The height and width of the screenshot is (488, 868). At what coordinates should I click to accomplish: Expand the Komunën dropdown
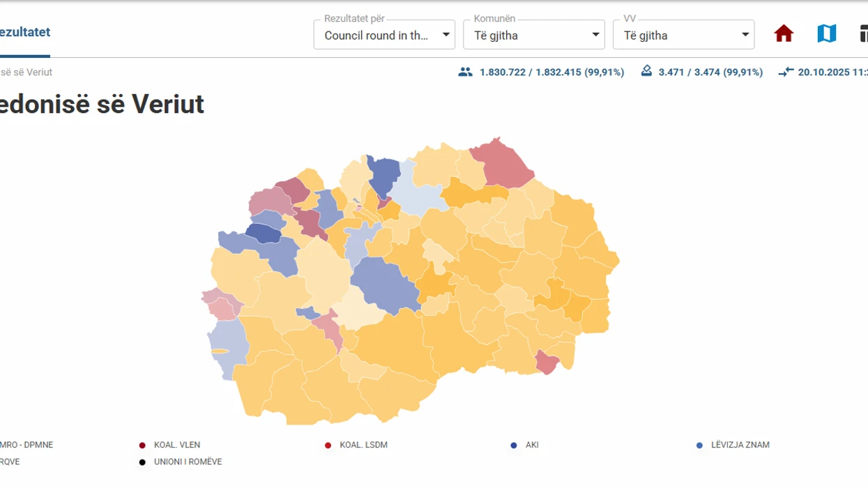533,35
